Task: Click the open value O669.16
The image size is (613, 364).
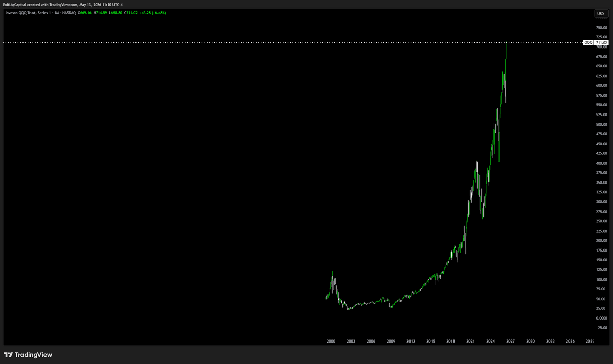Action: click(84, 13)
